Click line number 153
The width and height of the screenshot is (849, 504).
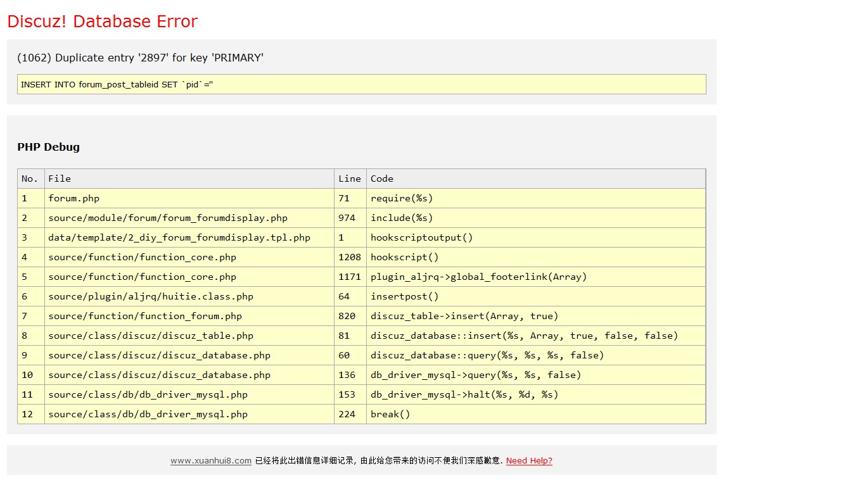(347, 394)
